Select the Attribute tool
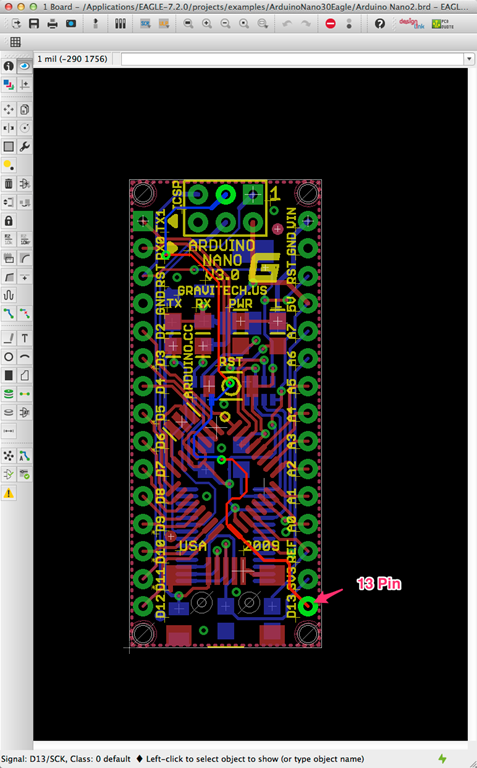Image resolution: width=477 pixels, height=768 pixels. 24,412
